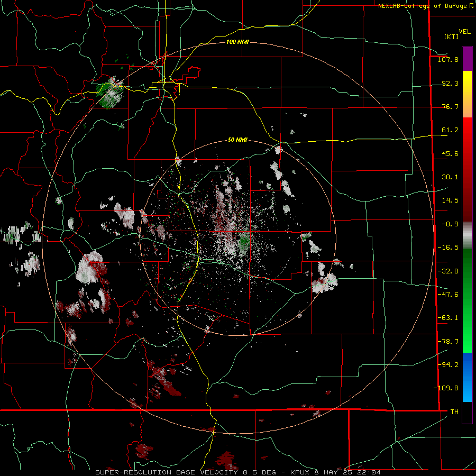Click the VEL legend title
Screen dimensions: 476x476
tap(464, 32)
